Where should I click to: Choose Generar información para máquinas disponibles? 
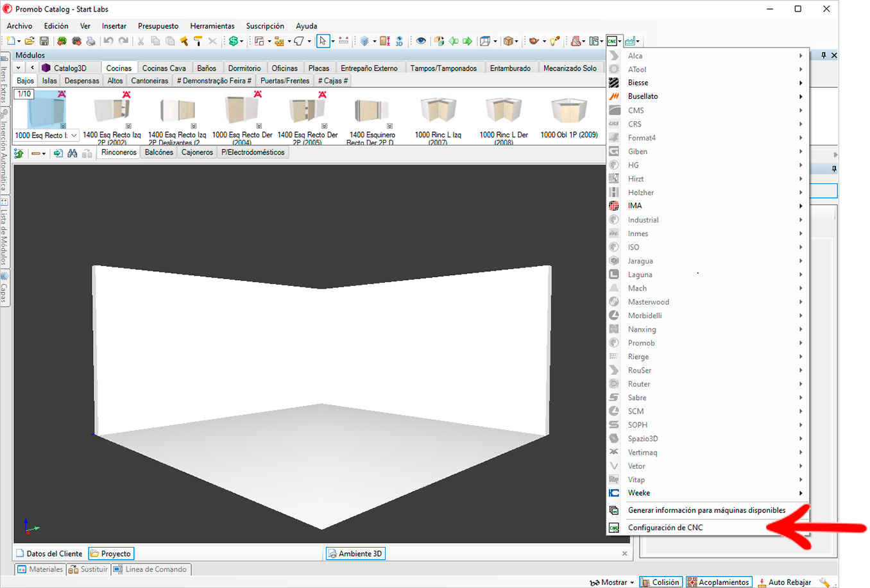pos(708,510)
